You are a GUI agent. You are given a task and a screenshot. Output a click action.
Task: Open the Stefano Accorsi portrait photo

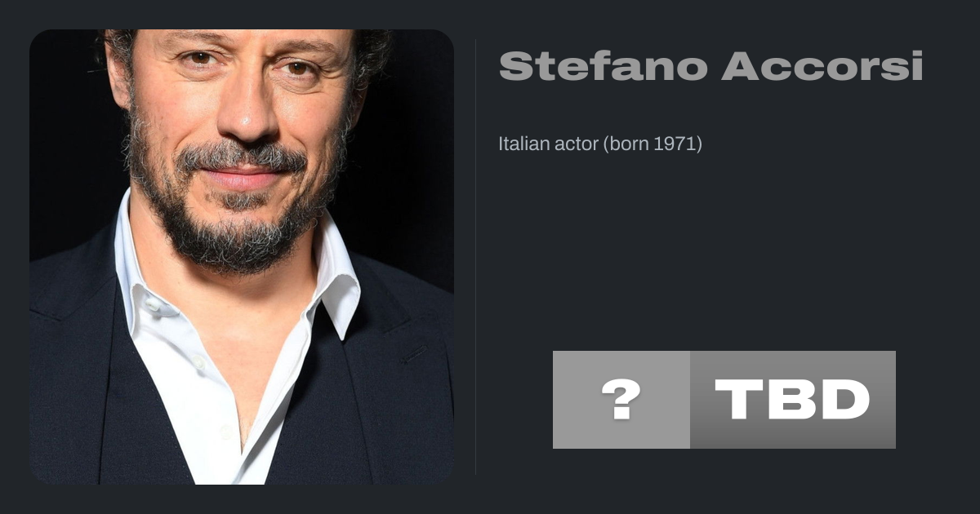pos(242,257)
